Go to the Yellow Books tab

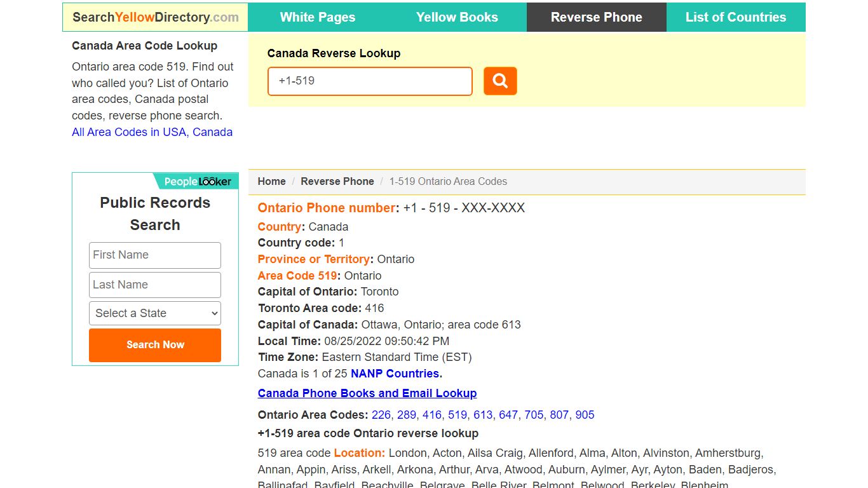click(x=457, y=17)
